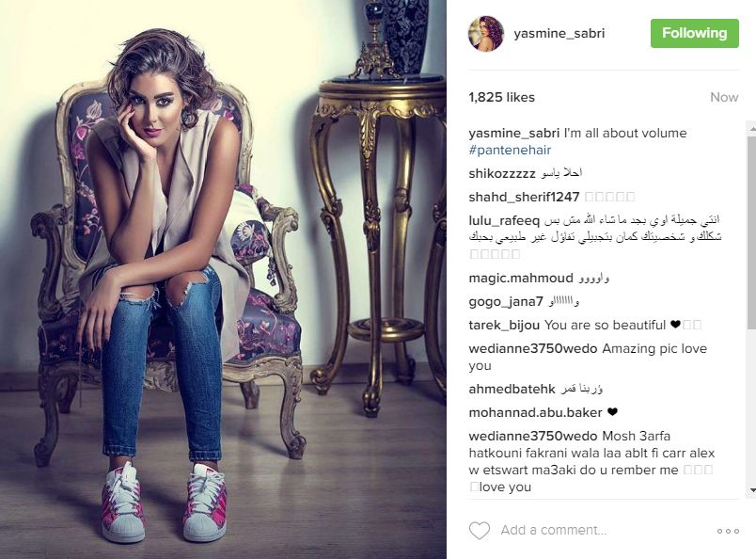Visit ahmedbatehk commenter profile

coord(512,389)
